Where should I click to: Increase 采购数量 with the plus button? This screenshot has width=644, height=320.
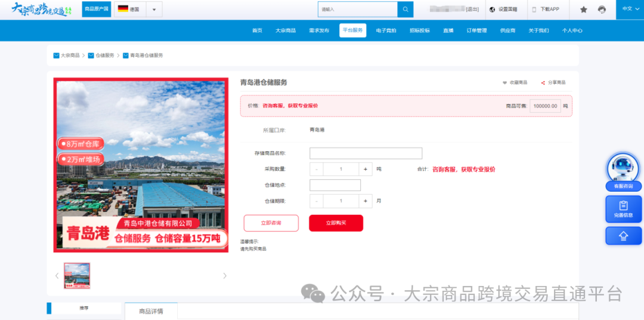[366, 169]
